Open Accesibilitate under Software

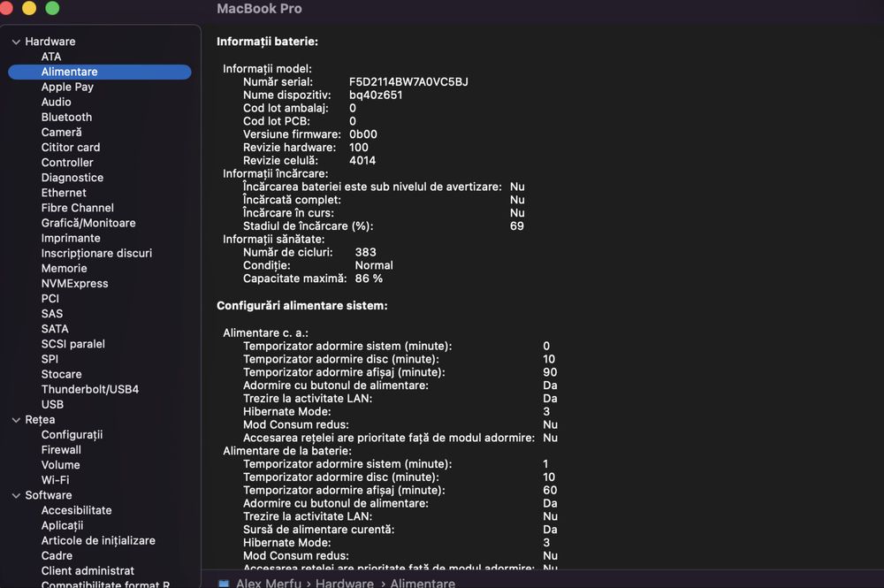pos(76,510)
